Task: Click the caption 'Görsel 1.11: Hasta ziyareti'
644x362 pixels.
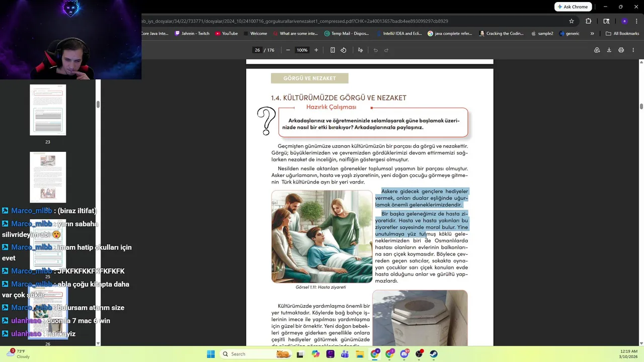Action: [320, 287]
